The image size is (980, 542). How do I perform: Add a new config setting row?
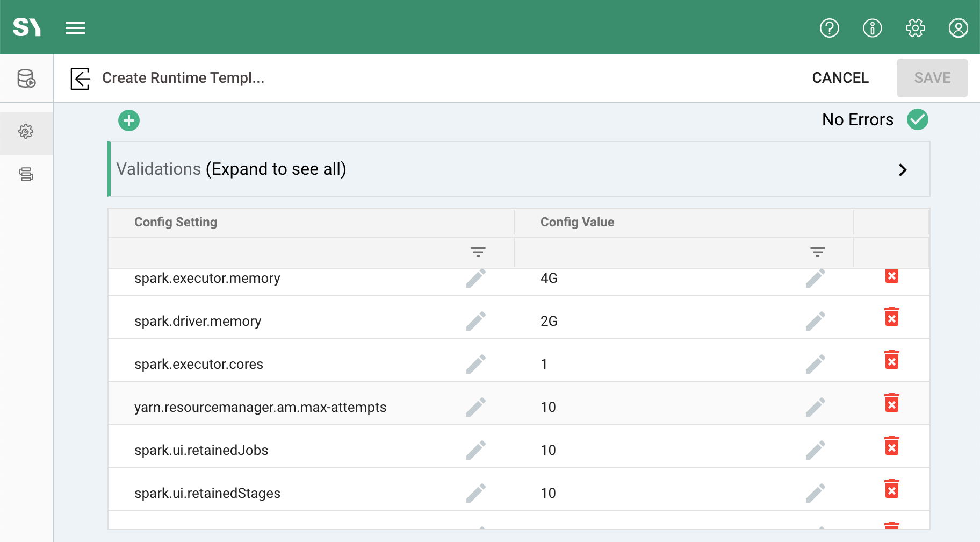pyautogui.click(x=129, y=120)
